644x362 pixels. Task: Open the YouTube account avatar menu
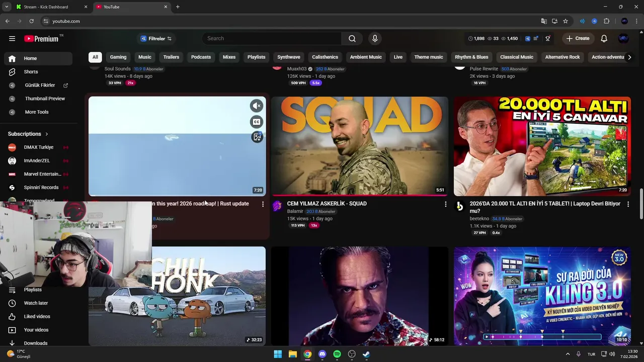click(623, 38)
